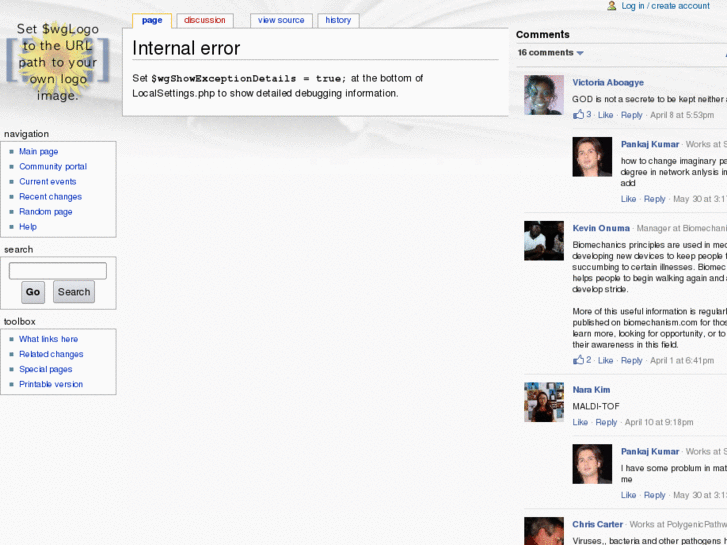Click the thumbs-up icon on Kevin Onuma's comment
727x545 pixels.
[x=578, y=359]
